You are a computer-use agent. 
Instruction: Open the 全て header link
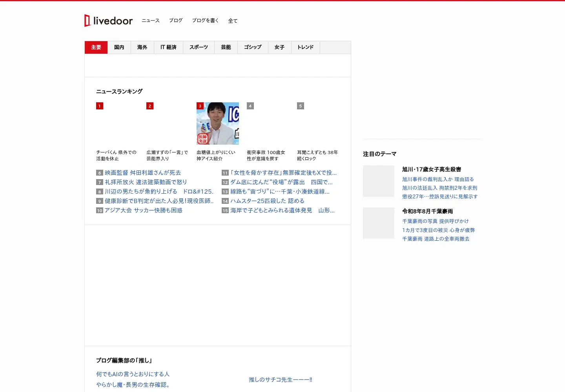pos(233,21)
